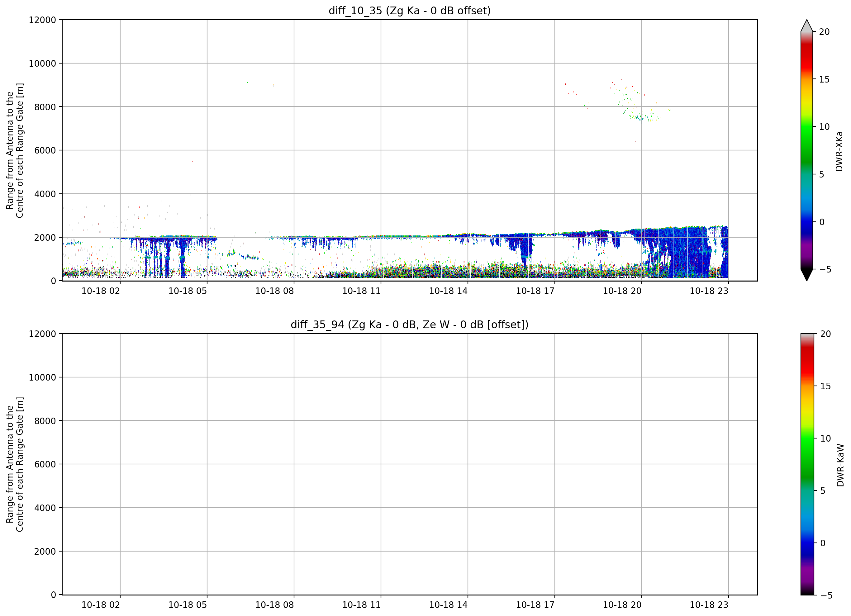Viewport: 851px width, 616px height.
Task: Click top plot y tick 10000
Action: point(42,64)
